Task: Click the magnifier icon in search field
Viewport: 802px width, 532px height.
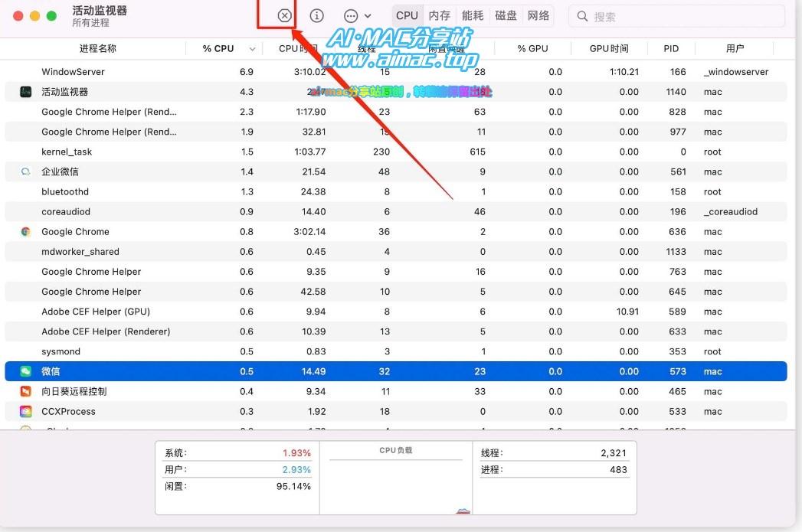Action: tap(582, 16)
